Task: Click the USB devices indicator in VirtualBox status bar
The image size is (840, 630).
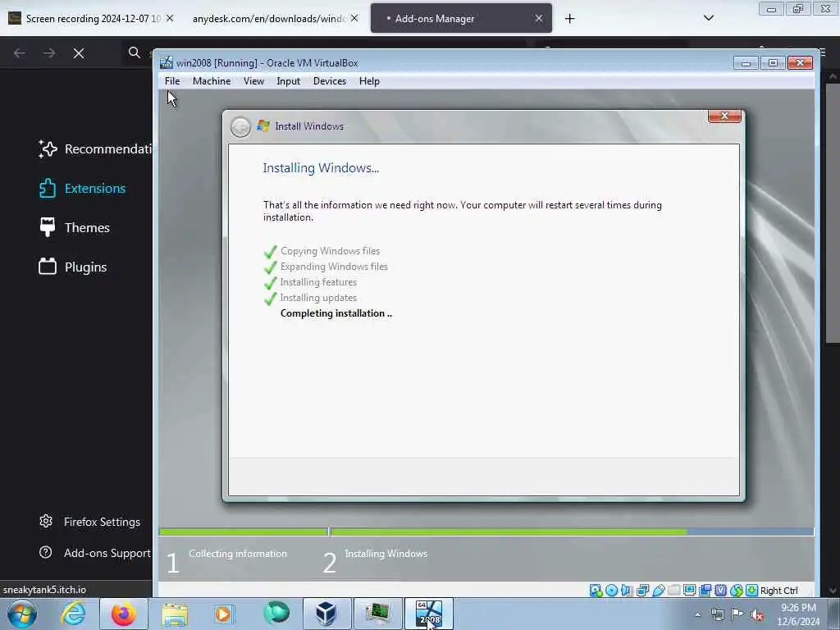Action: coord(659,591)
